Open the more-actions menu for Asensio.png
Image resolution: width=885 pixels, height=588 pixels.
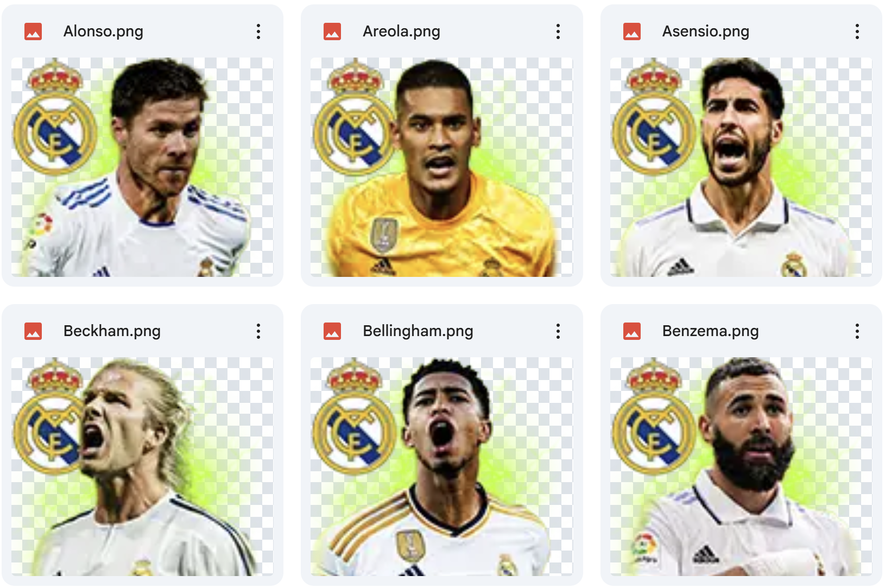(857, 31)
